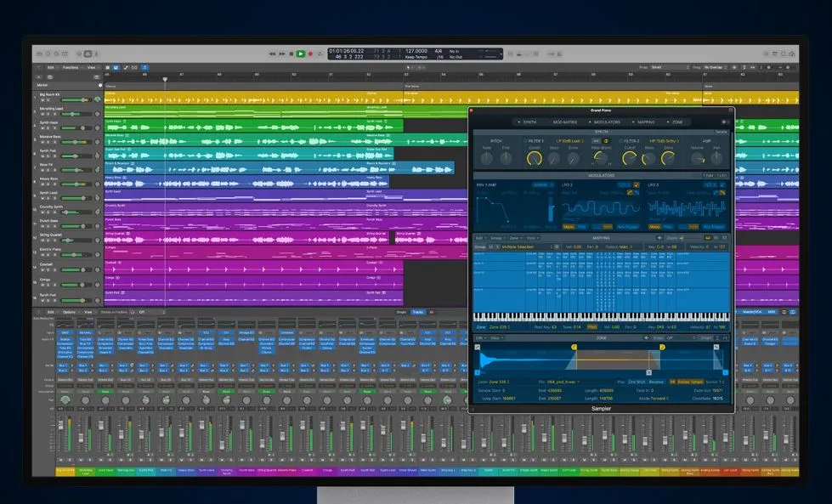The height and width of the screenshot is (504, 832).
Task: Open the Mixer Options menu
Action: pyautogui.click(x=70, y=312)
